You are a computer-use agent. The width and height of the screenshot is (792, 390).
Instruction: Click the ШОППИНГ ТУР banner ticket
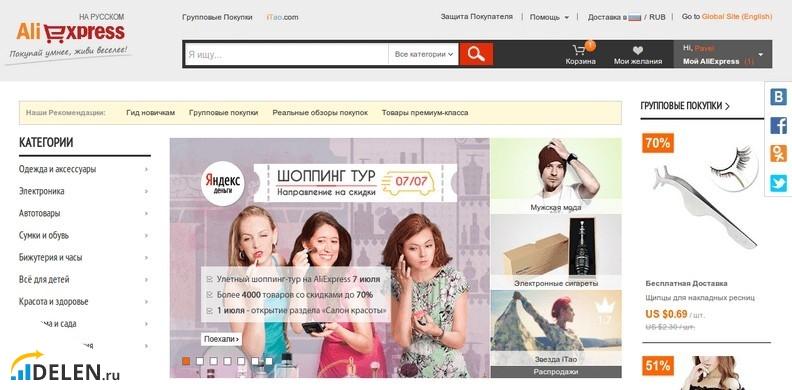click(x=355, y=183)
